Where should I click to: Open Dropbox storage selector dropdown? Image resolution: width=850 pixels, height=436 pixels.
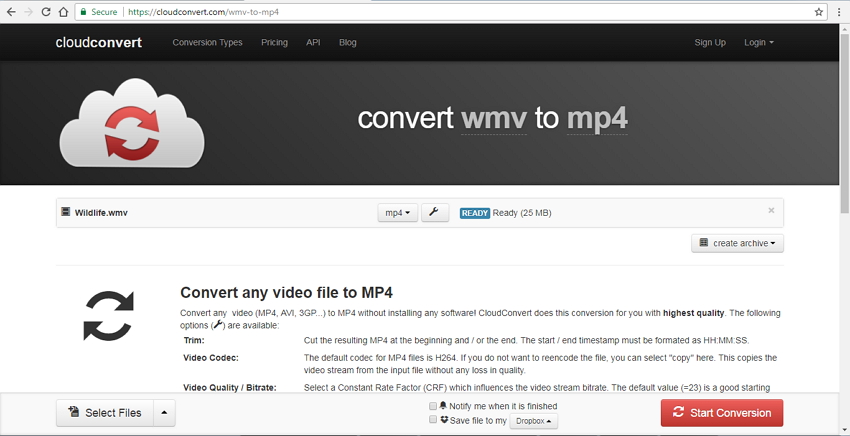point(533,421)
